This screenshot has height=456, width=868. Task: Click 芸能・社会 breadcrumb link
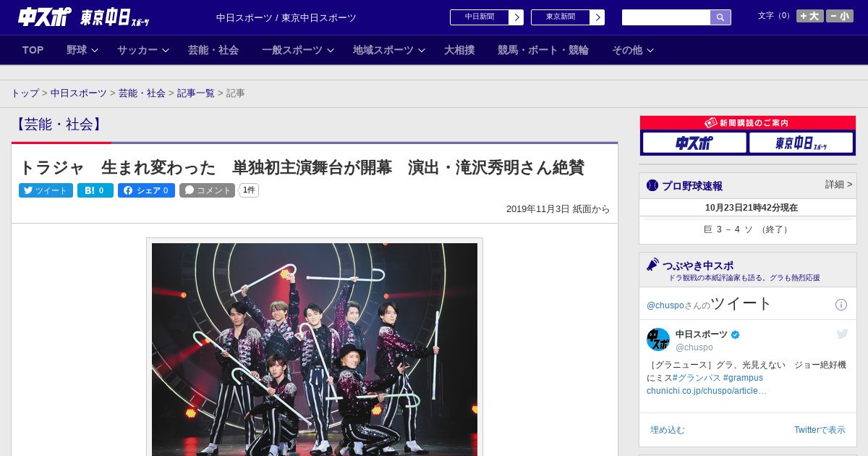142,93
